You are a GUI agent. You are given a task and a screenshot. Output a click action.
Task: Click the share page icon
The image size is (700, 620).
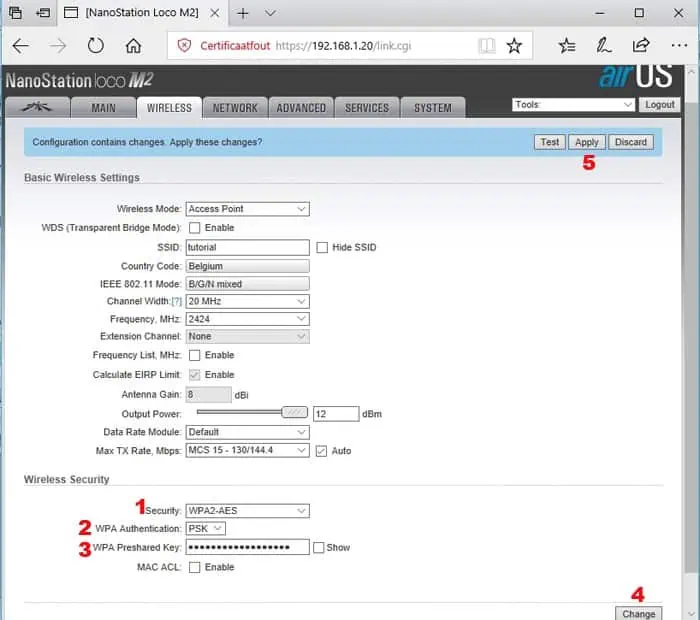[x=640, y=46]
